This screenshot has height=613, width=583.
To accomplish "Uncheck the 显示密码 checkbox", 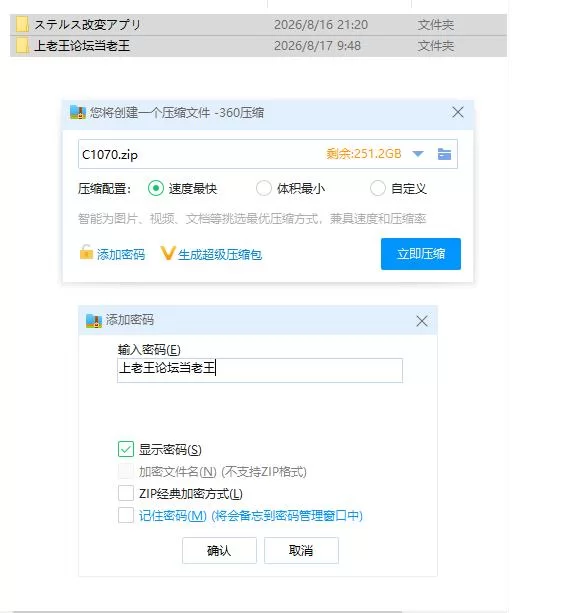I will [x=126, y=450].
